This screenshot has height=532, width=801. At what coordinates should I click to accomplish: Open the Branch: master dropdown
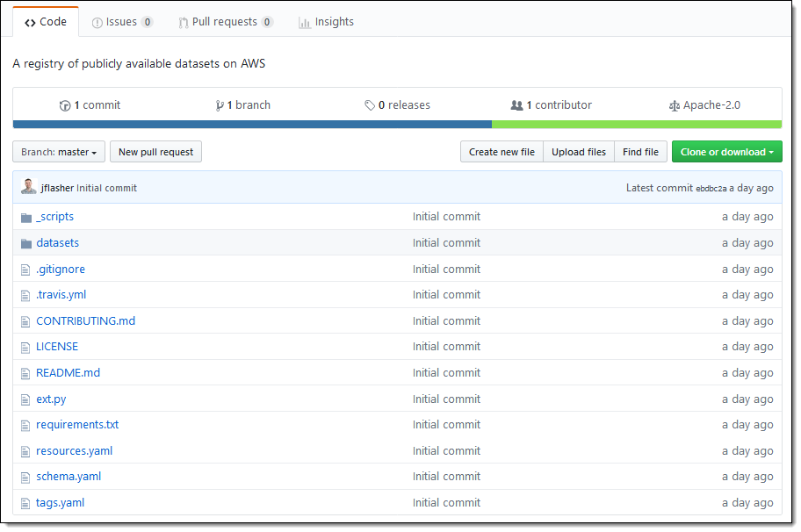tap(59, 152)
